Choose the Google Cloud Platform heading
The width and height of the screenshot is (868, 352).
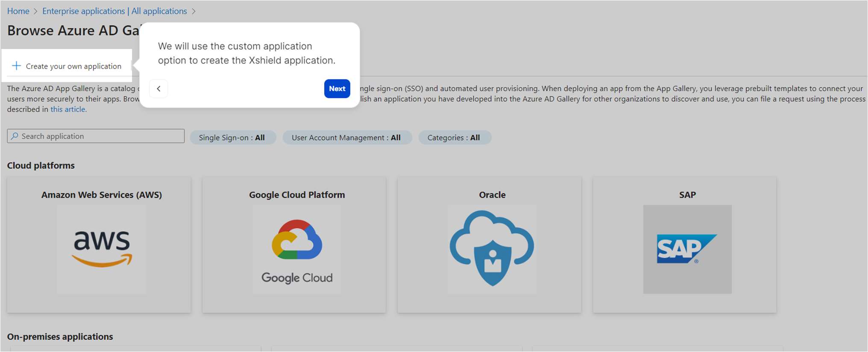[297, 195]
